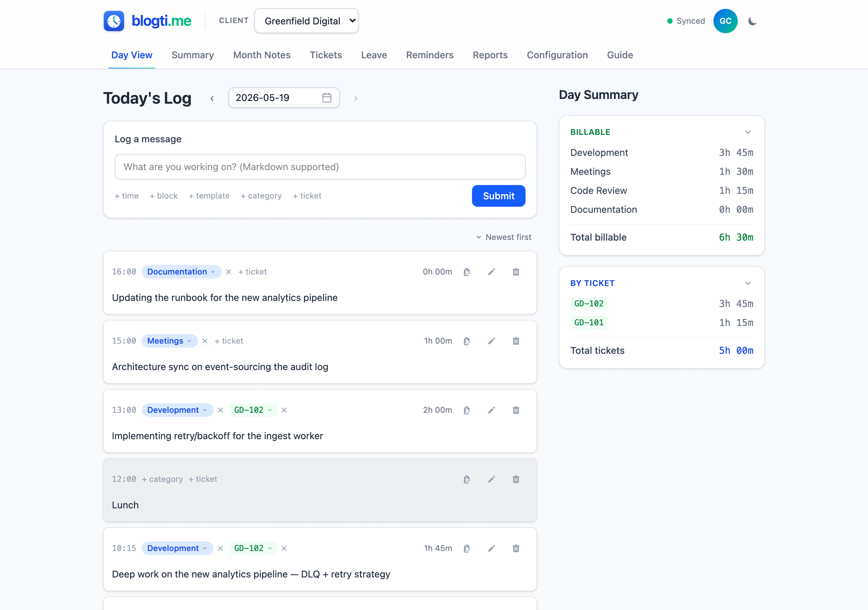Screen dimensions: 868x610
Task: Add a ticket to the 15:00 Meetings entry
Action: click(x=229, y=341)
